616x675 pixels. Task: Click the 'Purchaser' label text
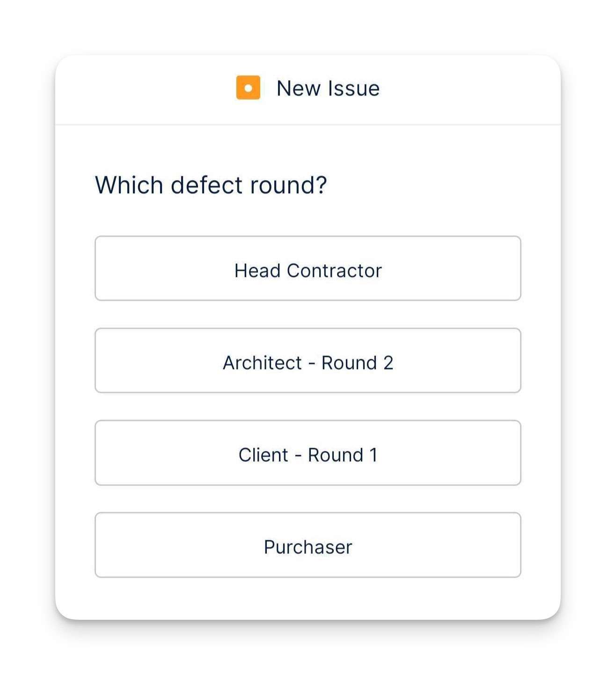(308, 547)
